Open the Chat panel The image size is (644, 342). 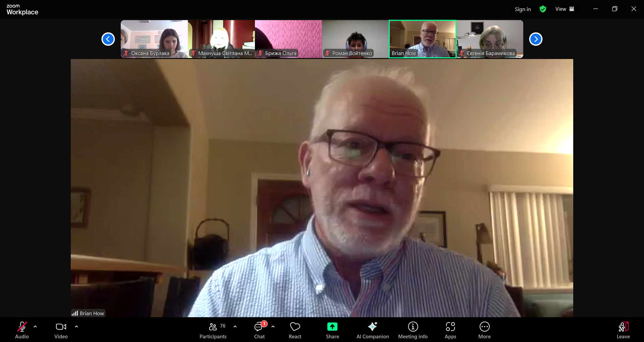tap(259, 330)
